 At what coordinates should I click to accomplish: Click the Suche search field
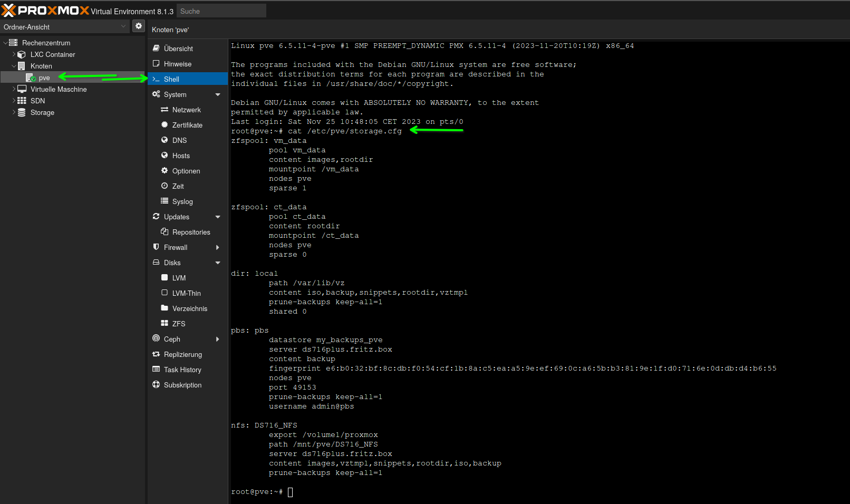click(221, 11)
